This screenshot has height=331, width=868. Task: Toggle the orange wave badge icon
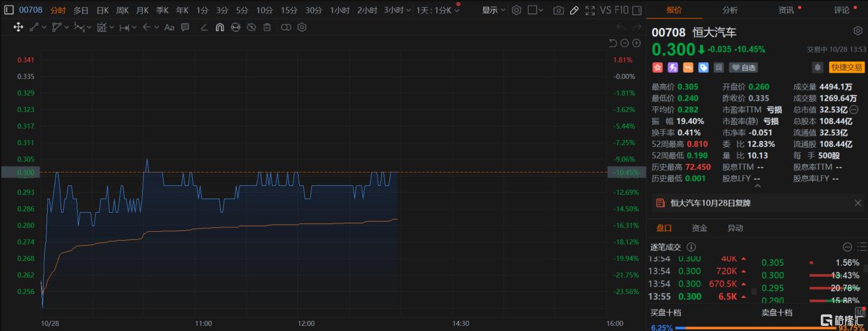coord(688,67)
